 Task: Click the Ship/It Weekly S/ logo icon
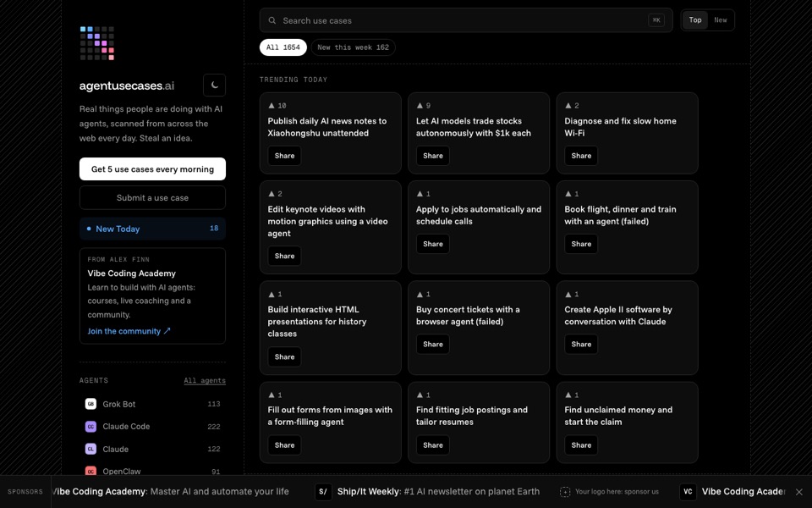(322, 491)
